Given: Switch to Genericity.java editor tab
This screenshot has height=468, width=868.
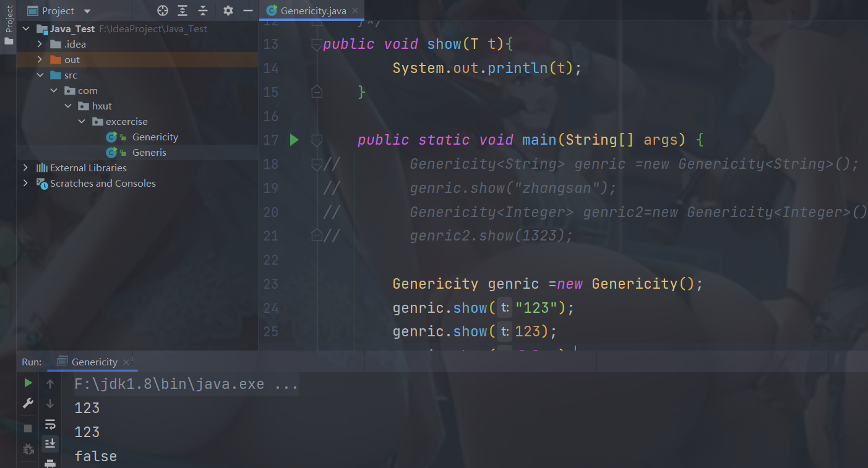Looking at the screenshot, I should (313, 11).
